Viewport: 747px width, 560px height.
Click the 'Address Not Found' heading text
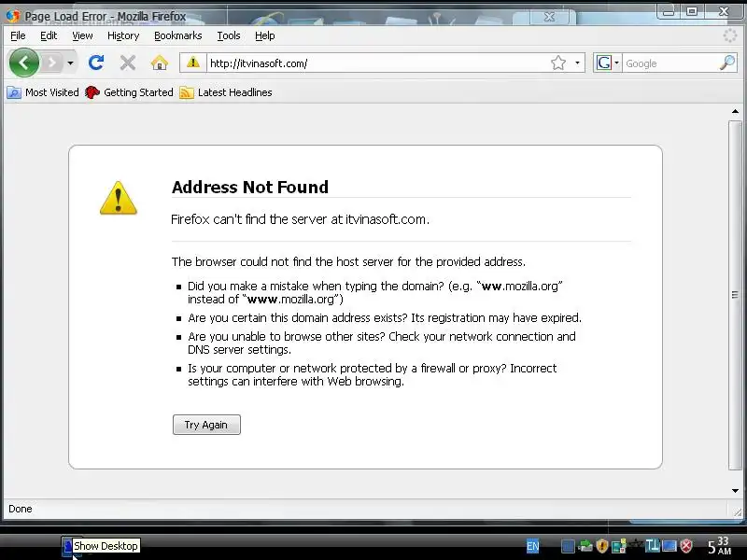[250, 188]
